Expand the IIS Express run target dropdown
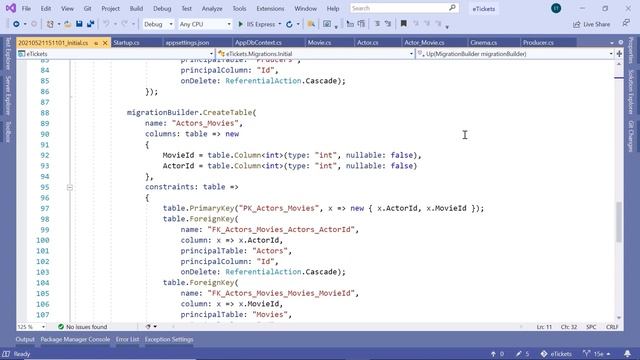 coord(280,24)
